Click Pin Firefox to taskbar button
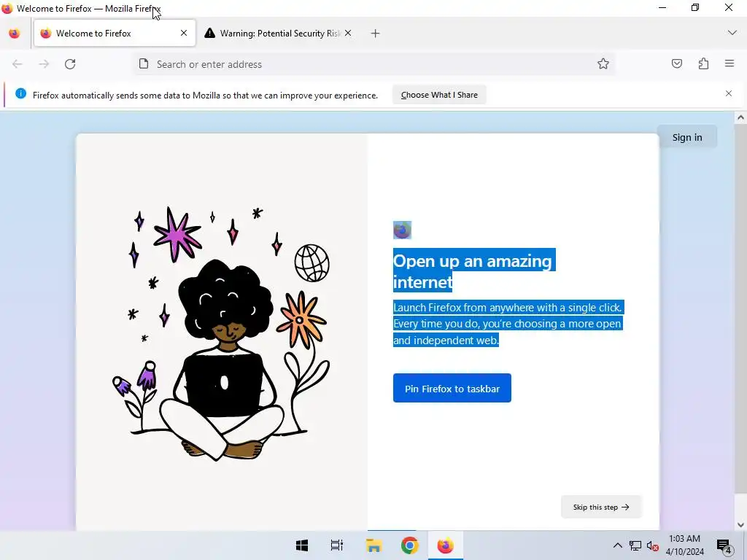 [452, 388]
